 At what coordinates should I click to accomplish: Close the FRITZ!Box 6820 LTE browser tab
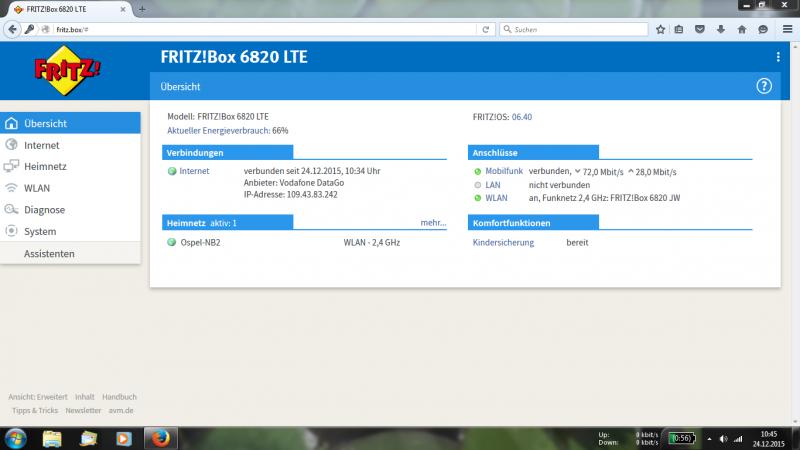[123, 9]
